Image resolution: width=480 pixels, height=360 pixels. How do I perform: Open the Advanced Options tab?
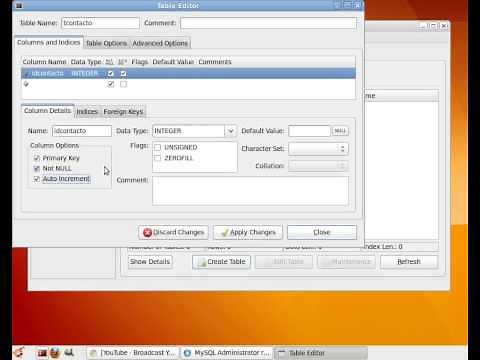click(160, 43)
